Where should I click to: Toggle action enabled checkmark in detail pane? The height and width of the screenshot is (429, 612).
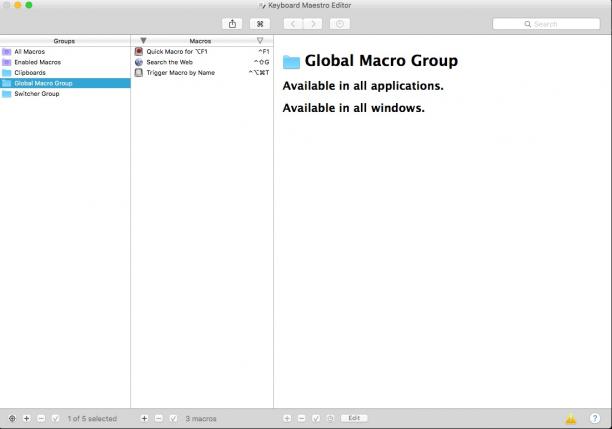click(316, 418)
